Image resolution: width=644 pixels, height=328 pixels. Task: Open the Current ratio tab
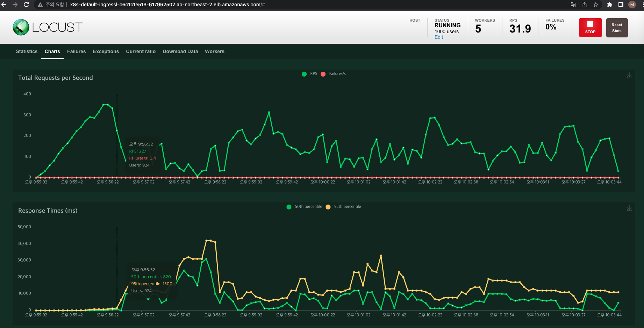[141, 51]
